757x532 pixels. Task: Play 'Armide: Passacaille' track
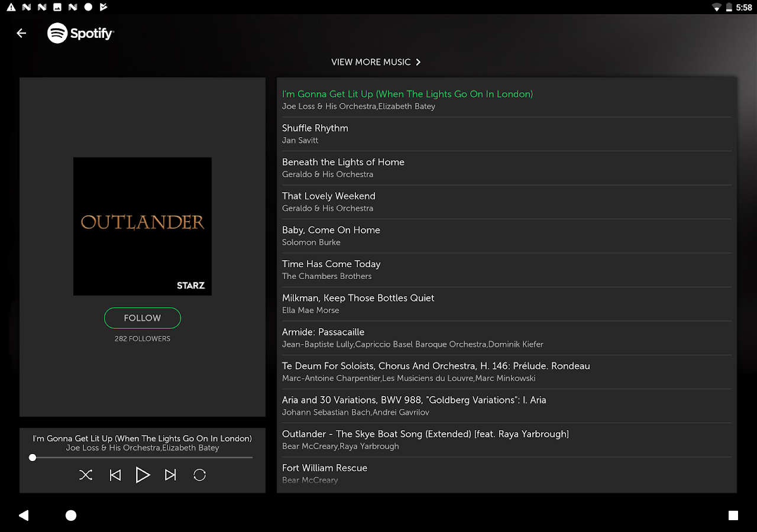(x=507, y=338)
